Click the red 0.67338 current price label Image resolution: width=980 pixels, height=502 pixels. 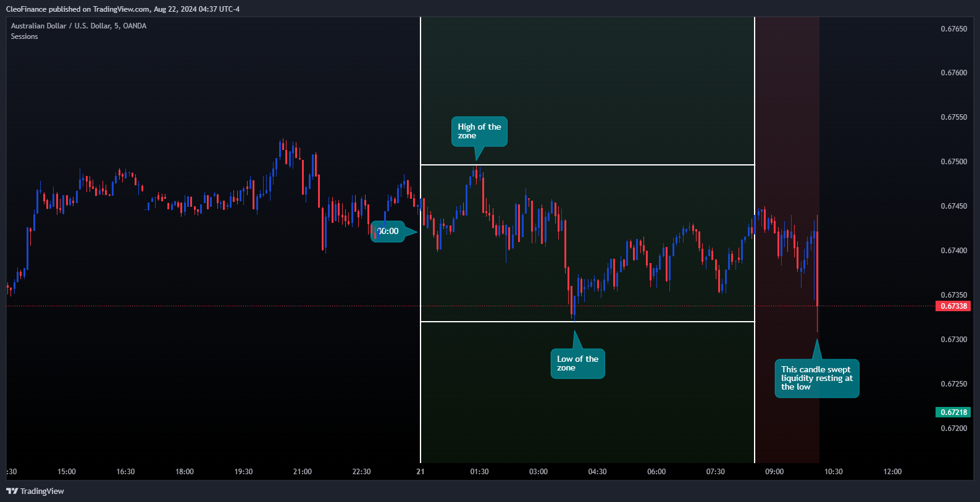click(x=953, y=306)
